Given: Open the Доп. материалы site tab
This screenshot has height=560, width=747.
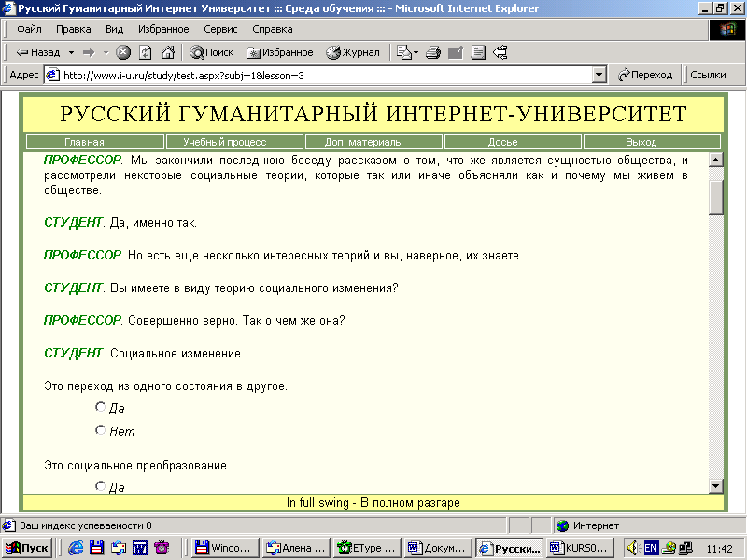Looking at the screenshot, I should tap(373, 142).
